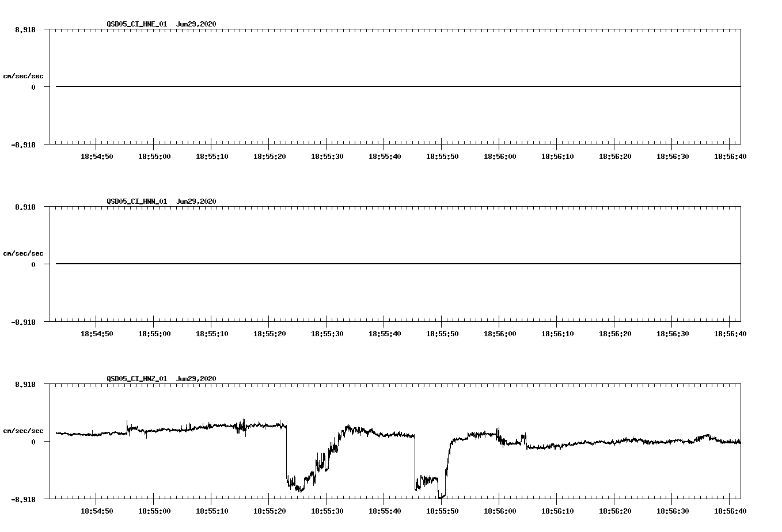
Task: Click 18:55:50 time label under HNZ plot
Action: click(x=442, y=511)
